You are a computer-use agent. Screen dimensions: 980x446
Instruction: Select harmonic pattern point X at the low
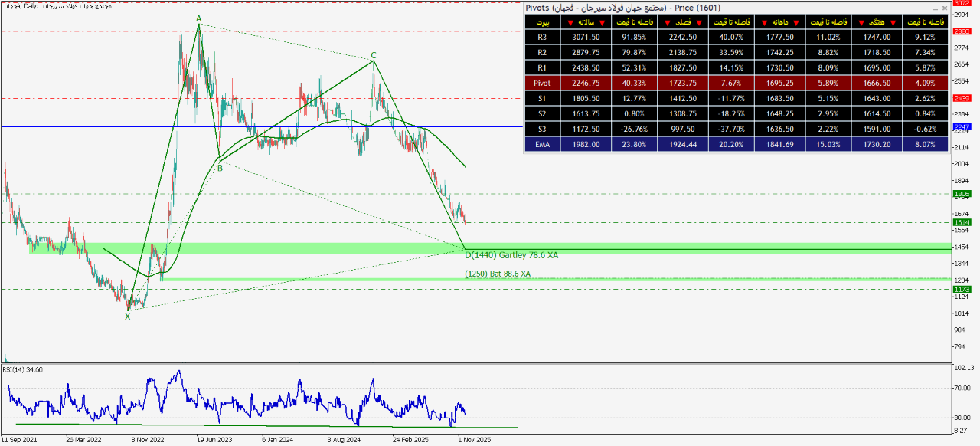pos(127,316)
